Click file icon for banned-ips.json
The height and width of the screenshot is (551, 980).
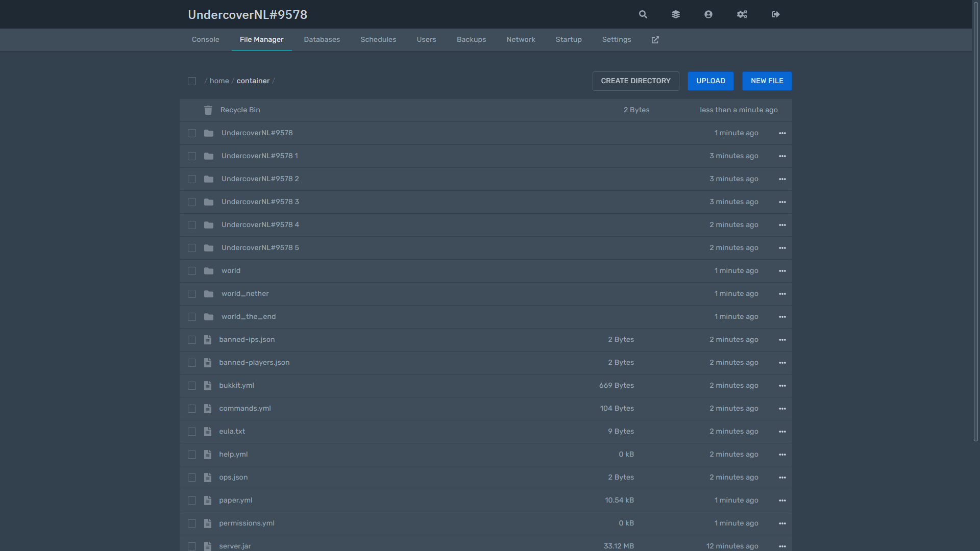click(x=208, y=340)
